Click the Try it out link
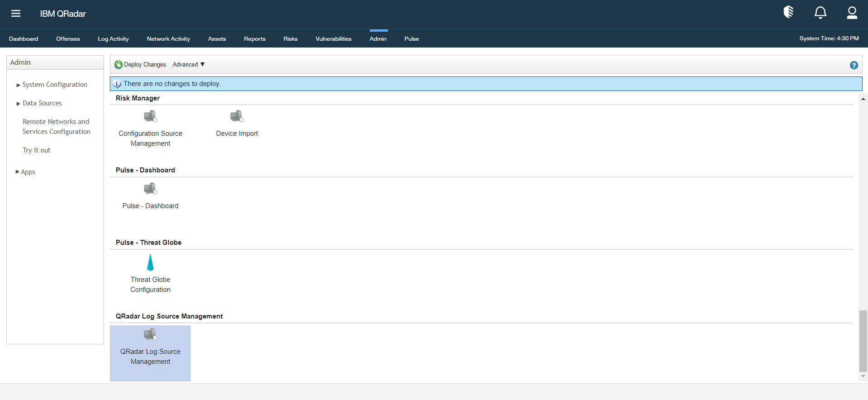Screen dimensions: 868x400 [x=37, y=150]
